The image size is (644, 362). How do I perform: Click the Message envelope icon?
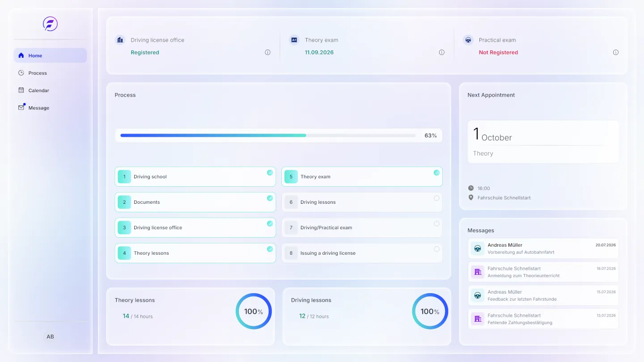(x=21, y=108)
